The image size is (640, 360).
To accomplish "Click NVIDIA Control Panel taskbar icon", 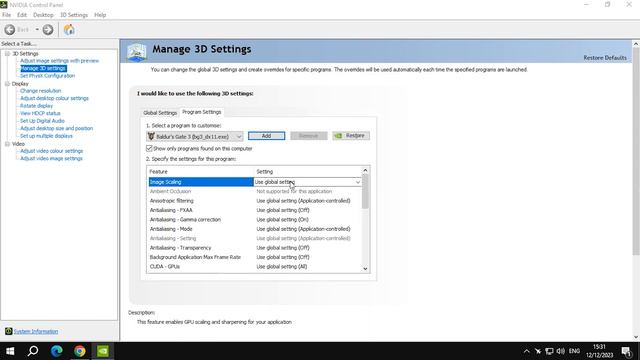I will click(x=103, y=351).
